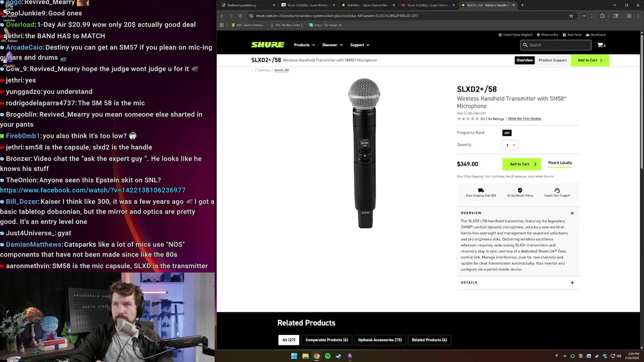Open the Support dropdown menu

(x=360, y=45)
